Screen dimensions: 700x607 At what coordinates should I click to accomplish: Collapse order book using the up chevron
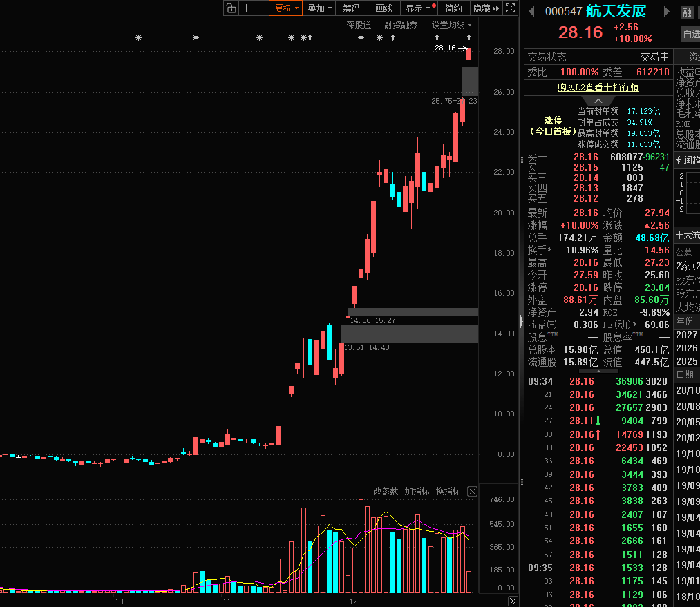point(598,101)
